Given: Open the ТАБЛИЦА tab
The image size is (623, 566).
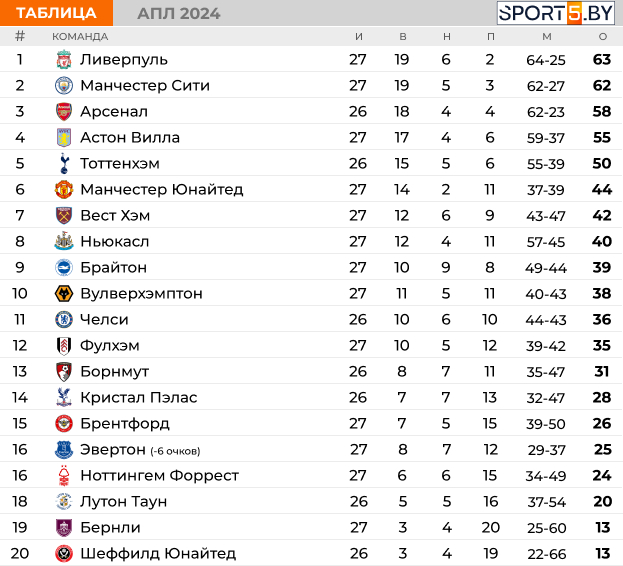Looking at the screenshot, I should 56,13.
